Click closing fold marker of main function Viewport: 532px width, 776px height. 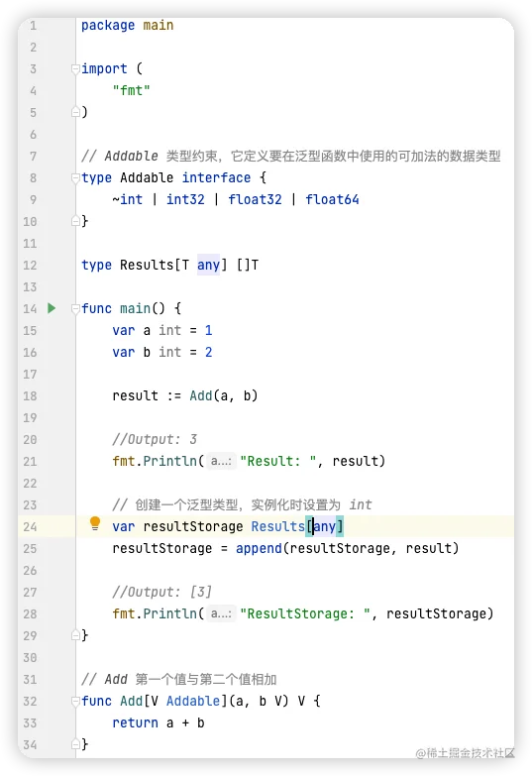point(75,635)
